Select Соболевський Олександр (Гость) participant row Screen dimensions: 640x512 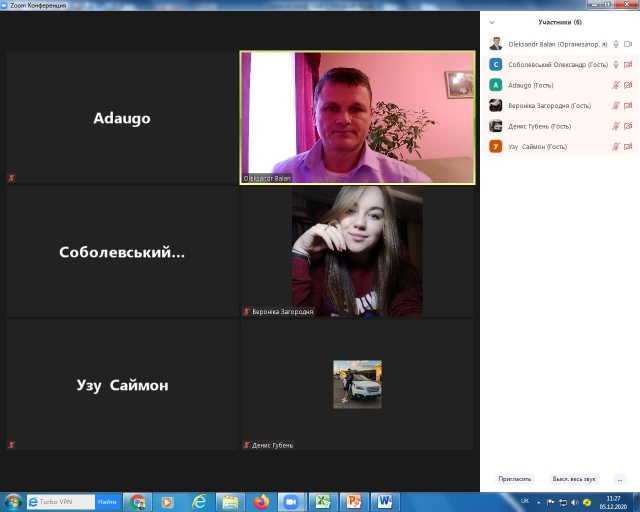(560, 65)
